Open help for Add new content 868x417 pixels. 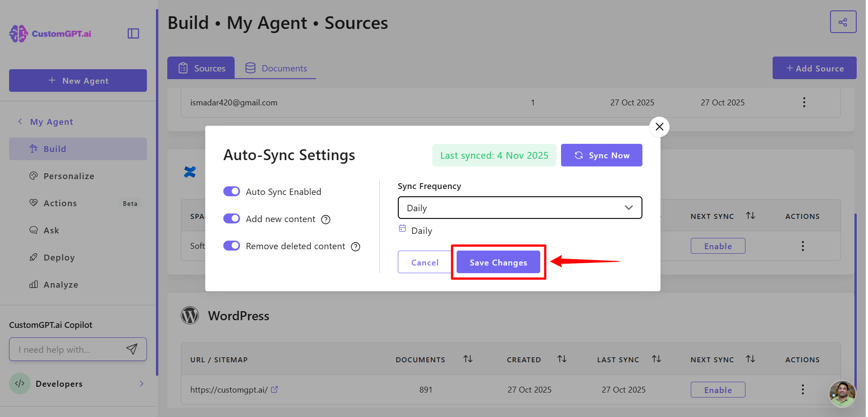pyautogui.click(x=325, y=219)
